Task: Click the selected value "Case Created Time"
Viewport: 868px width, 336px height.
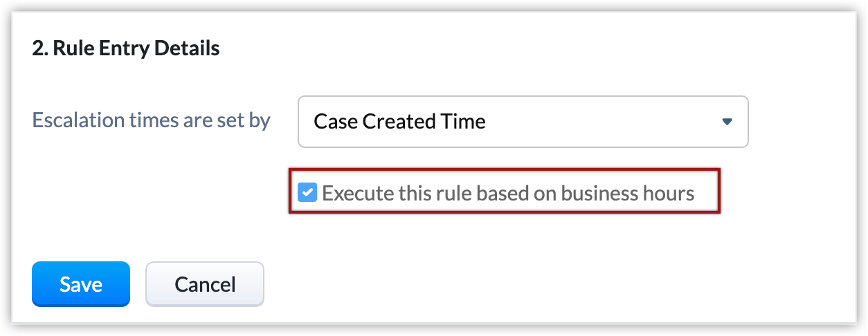Action: [x=399, y=122]
